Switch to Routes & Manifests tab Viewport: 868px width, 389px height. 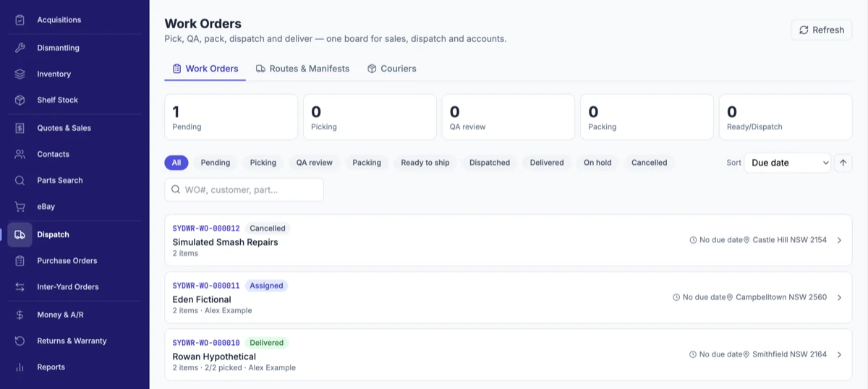302,69
